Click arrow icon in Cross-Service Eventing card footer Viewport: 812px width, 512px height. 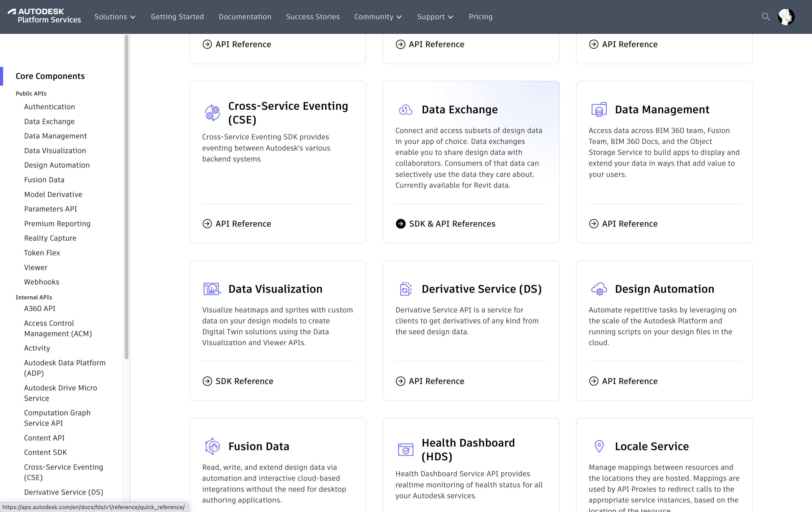coord(207,224)
